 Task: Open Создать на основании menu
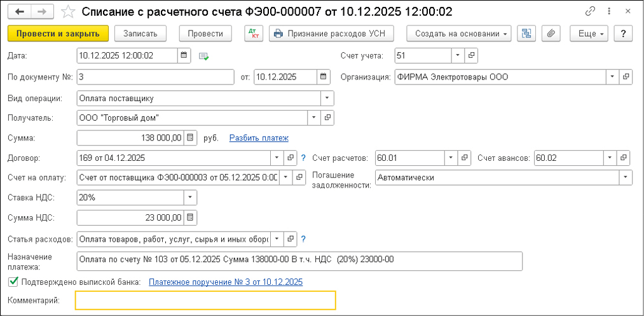[x=459, y=34]
